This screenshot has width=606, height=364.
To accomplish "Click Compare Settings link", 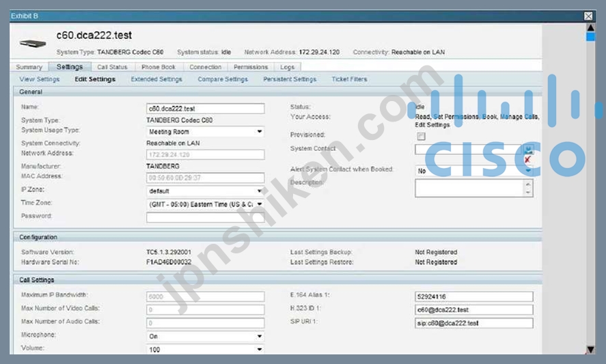I will [x=223, y=79].
